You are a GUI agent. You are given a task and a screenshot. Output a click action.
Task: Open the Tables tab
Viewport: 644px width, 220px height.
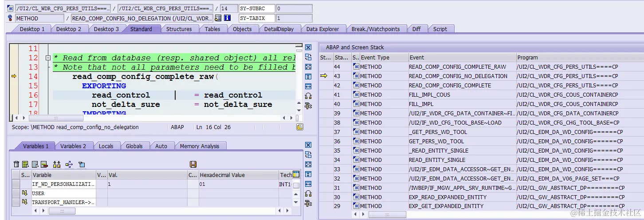click(x=212, y=29)
